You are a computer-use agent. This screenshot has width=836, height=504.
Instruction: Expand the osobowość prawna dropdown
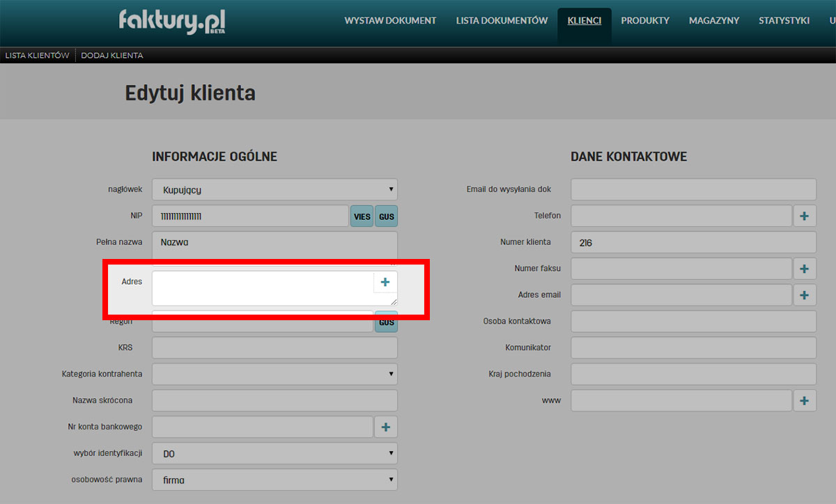tap(274, 480)
